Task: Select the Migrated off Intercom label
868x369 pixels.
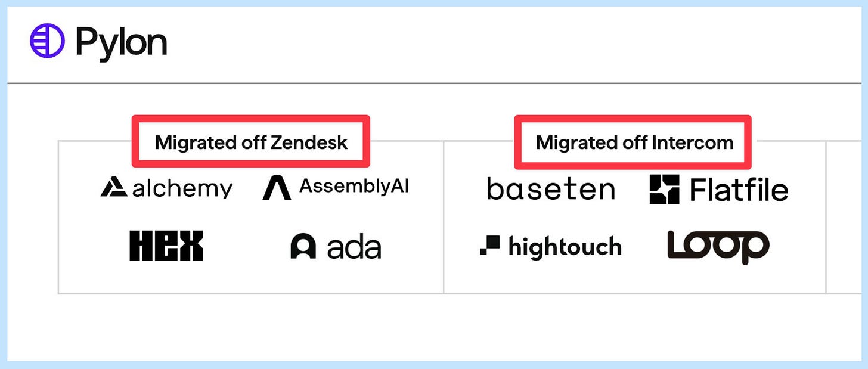Action: point(634,142)
